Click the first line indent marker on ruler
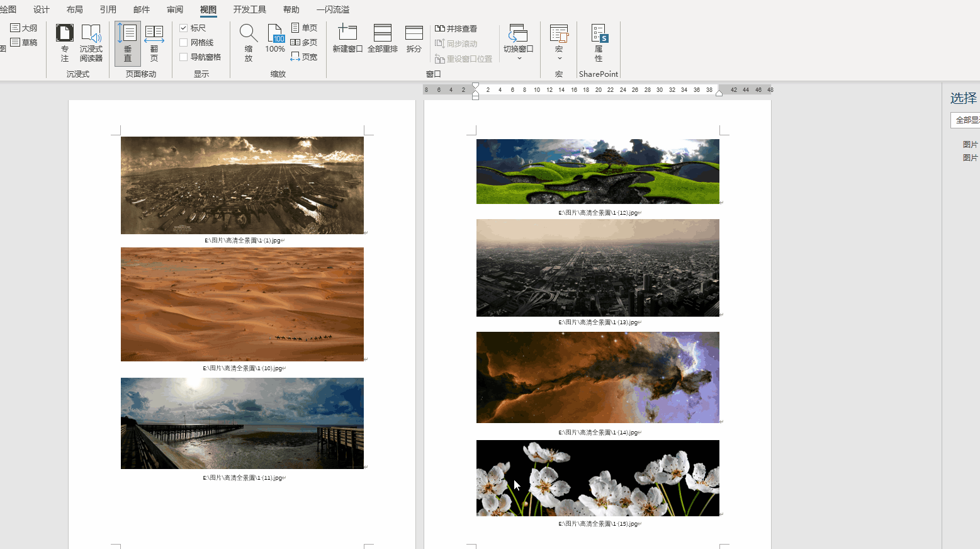Image resolution: width=980 pixels, height=549 pixels. point(475,86)
